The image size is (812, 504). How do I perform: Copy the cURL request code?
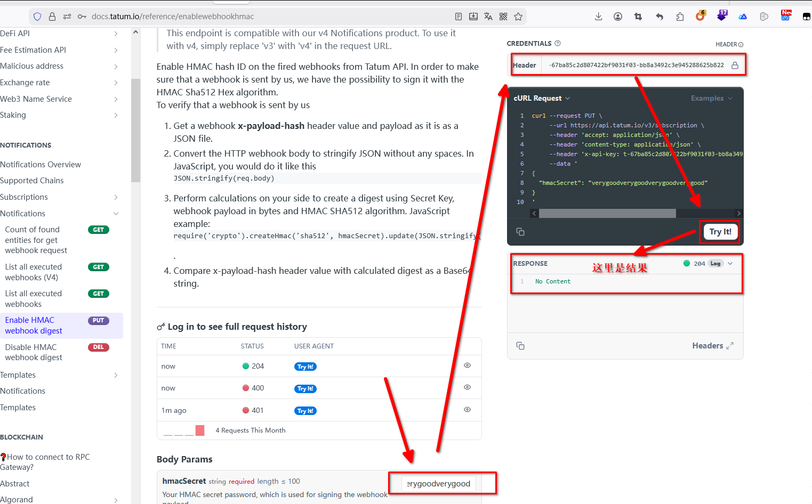click(x=520, y=232)
